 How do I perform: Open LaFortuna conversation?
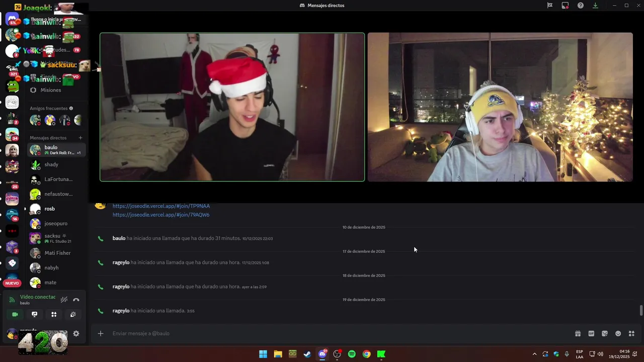click(x=56, y=179)
